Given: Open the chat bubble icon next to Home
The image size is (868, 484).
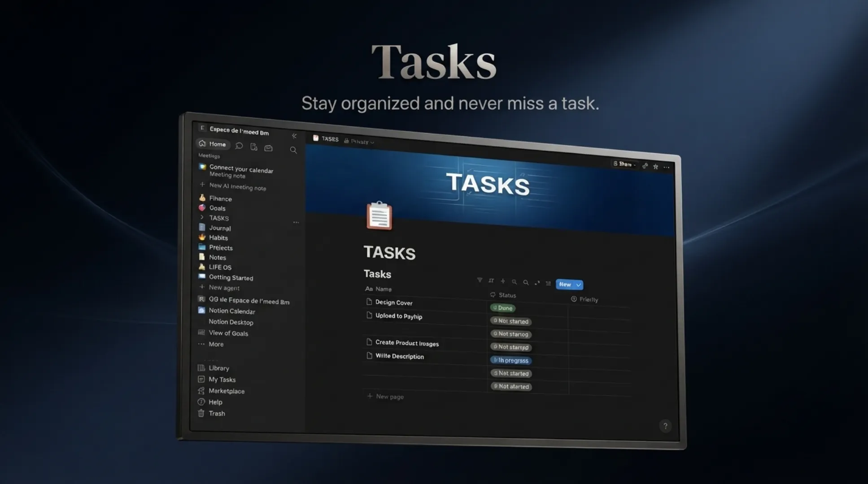Looking at the screenshot, I should coord(239,146).
